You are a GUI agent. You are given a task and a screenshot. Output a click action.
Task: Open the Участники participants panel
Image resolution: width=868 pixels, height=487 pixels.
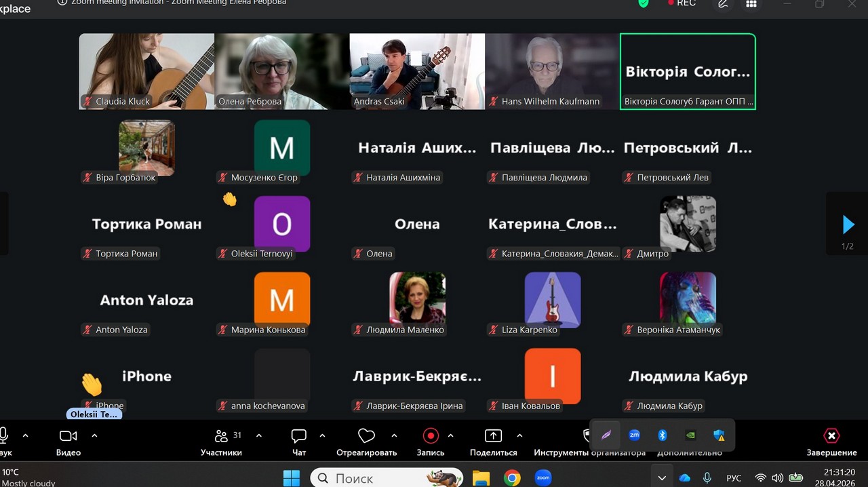(x=221, y=436)
